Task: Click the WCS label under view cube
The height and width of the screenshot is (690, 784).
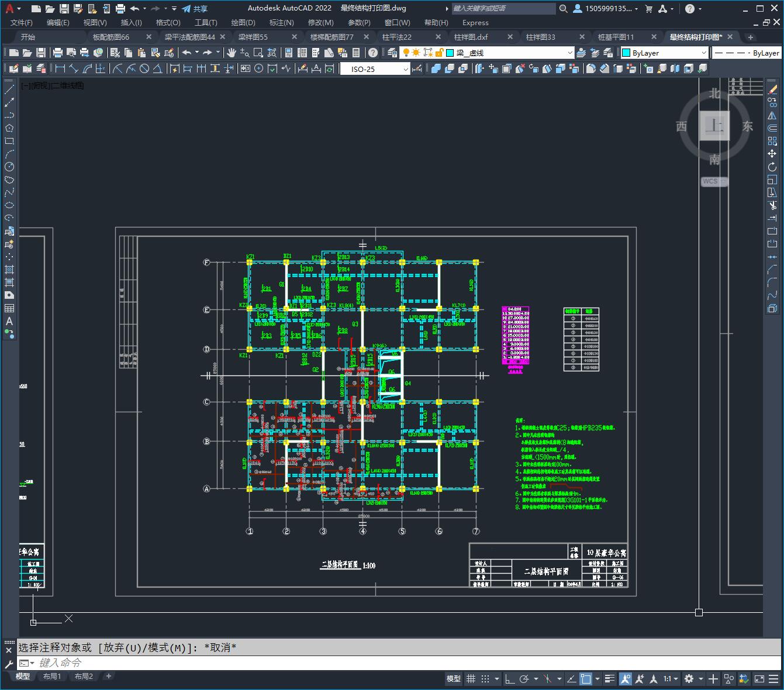Action: (x=710, y=181)
